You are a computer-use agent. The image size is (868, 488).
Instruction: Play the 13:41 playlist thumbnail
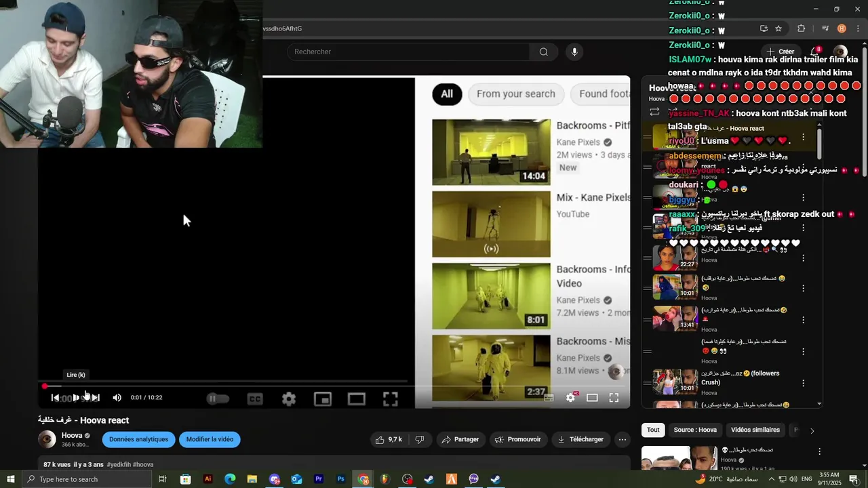pyautogui.click(x=675, y=318)
